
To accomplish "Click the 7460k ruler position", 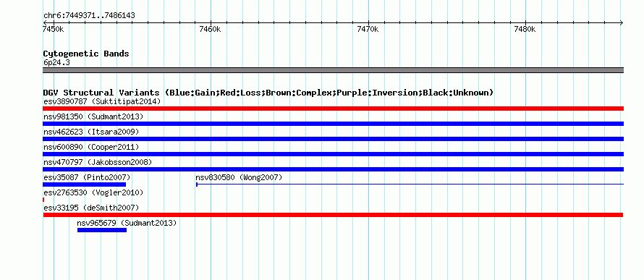I will [x=211, y=29].
